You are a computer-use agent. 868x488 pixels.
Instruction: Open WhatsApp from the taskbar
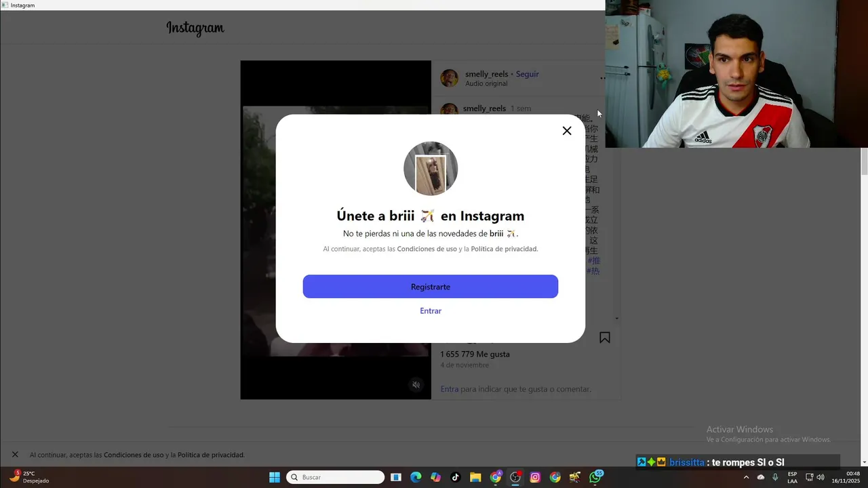pos(595,477)
